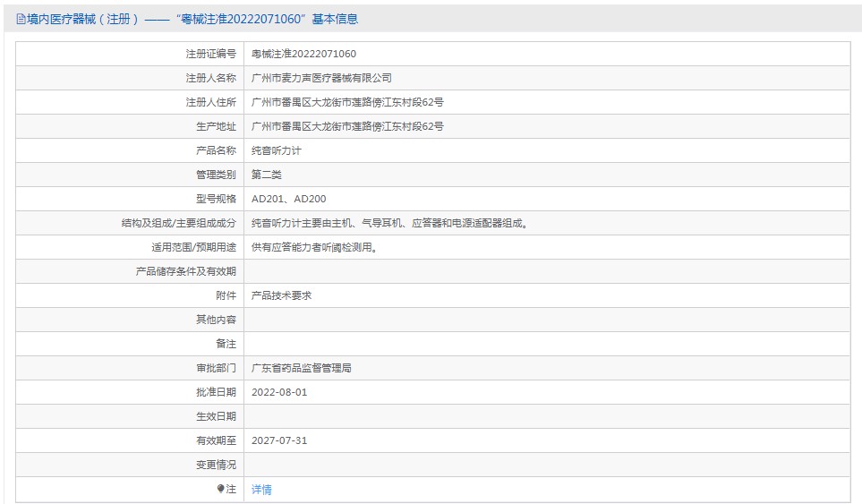Click the structure description starting 纯音听力计主要由主机
862x504 pixels.
tap(389, 223)
